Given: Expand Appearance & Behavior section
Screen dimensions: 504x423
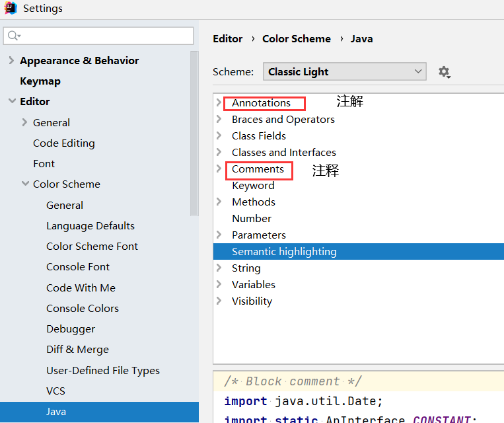Looking at the screenshot, I should [11, 61].
